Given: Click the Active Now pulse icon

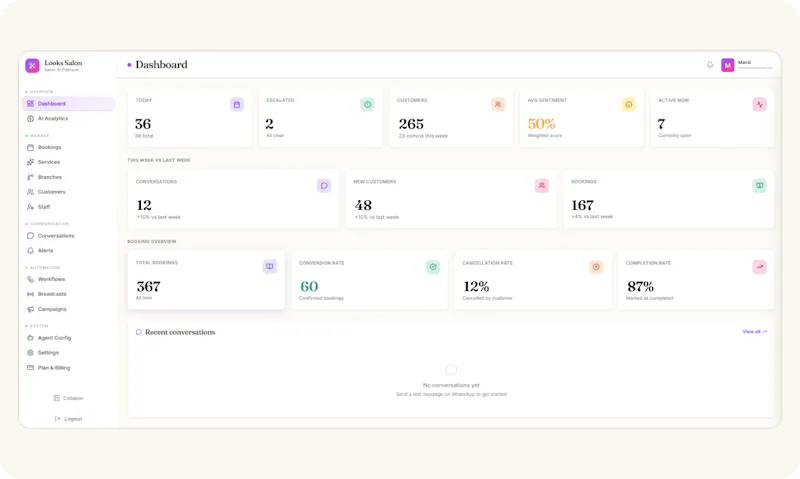Looking at the screenshot, I should 760,105.
